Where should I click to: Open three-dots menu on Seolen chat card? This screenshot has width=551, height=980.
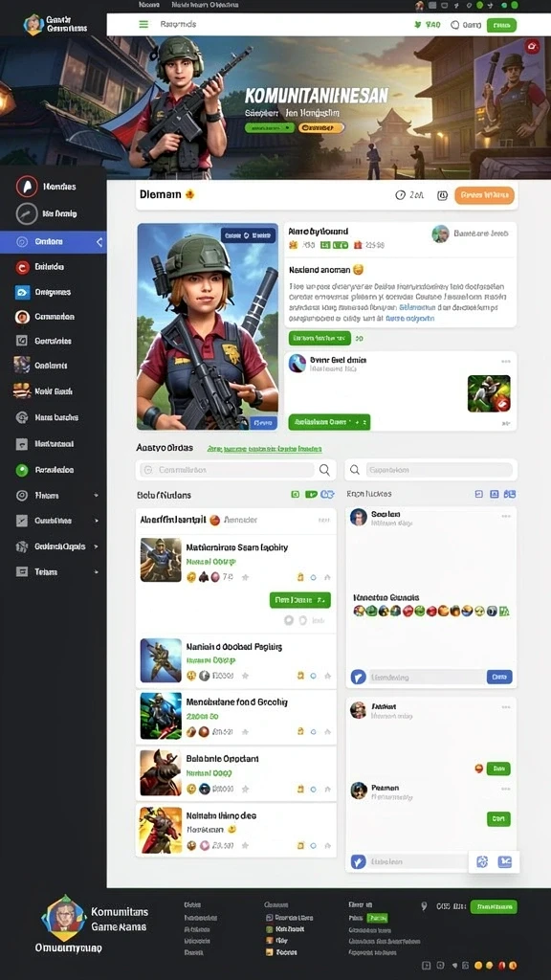point(505,517)
